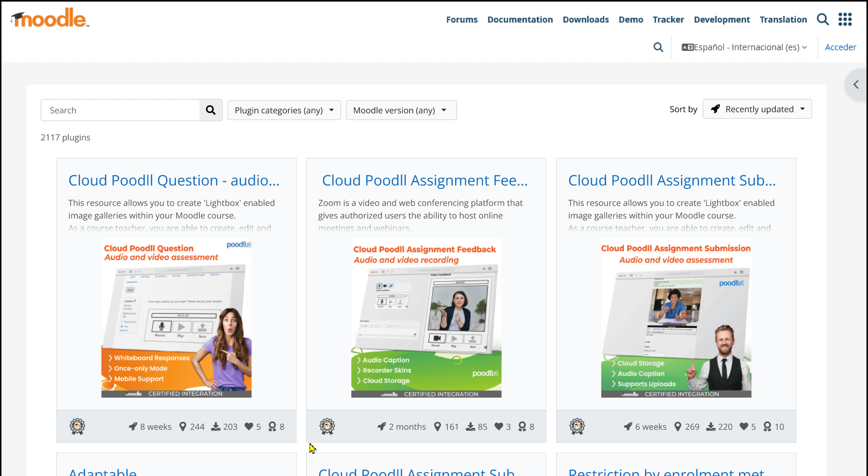Image resolution: width=868 pixels, height=476 pixels.
Task: Open the Español - Internacional language selector
Action: [x=744, y=47]
